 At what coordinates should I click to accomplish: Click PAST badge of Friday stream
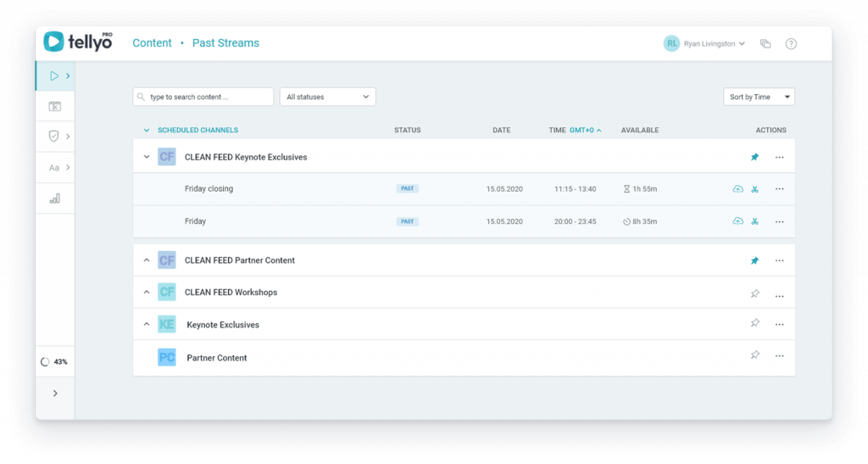click(408, 221)
